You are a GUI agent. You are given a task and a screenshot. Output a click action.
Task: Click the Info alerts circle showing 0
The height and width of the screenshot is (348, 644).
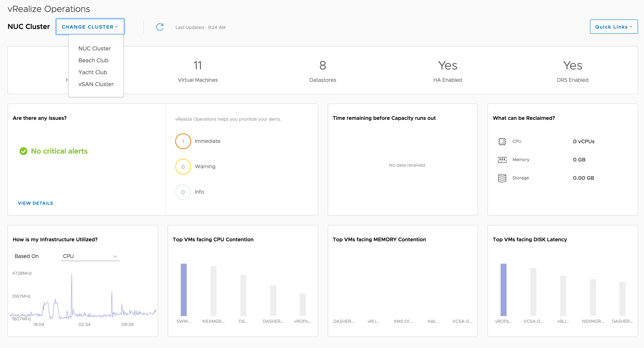[x=183, y=192]
